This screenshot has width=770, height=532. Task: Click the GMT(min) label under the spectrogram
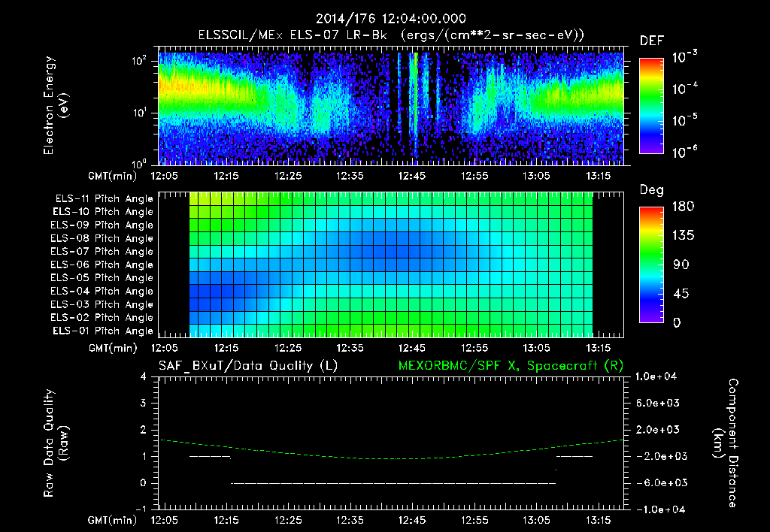[113, 176]
